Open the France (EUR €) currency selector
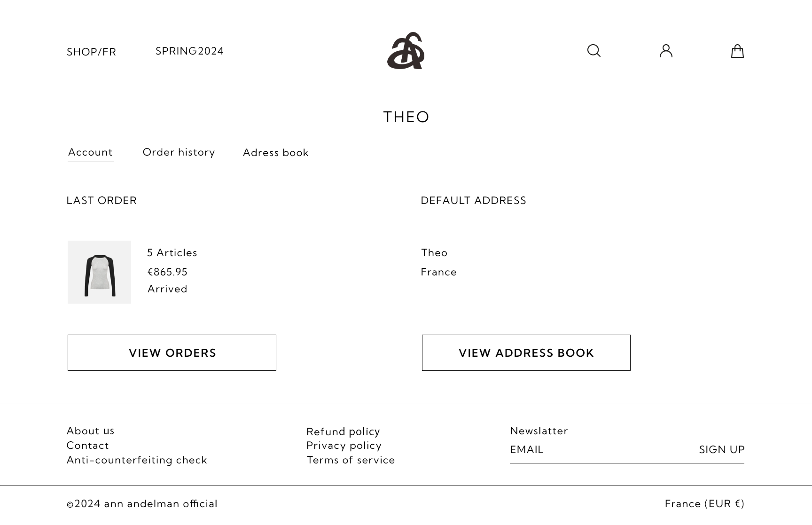Viewport: 812px width, 525px height. pos(704,504)
